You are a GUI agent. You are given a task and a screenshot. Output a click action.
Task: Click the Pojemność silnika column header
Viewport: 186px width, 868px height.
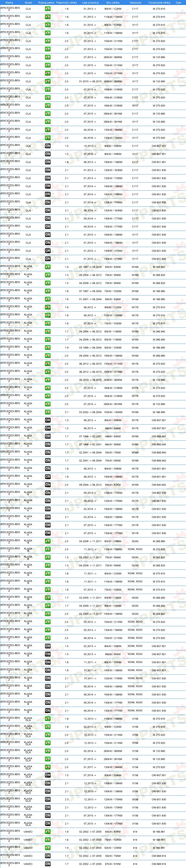pos(67,2)
